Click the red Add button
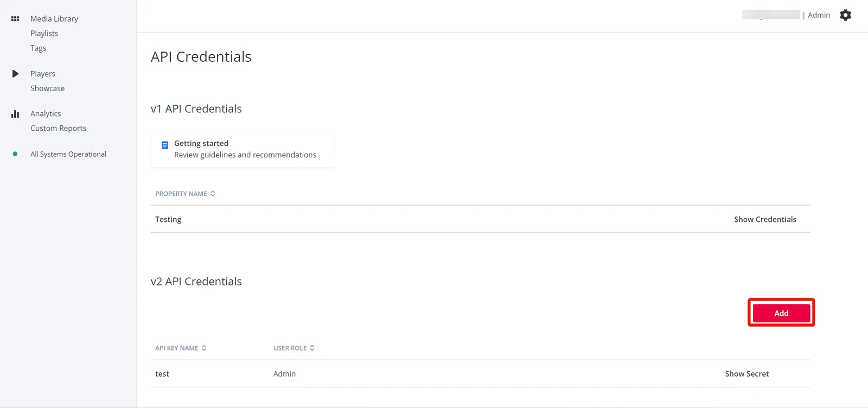This screenshot has width=868, height=408. [x=781, y=313]
